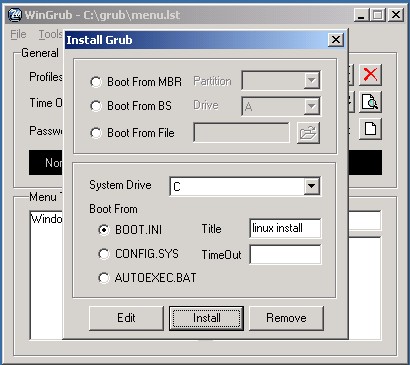
Task: Choose the AUTOEXEC.BAT radio button
Action: coord(104,278)
